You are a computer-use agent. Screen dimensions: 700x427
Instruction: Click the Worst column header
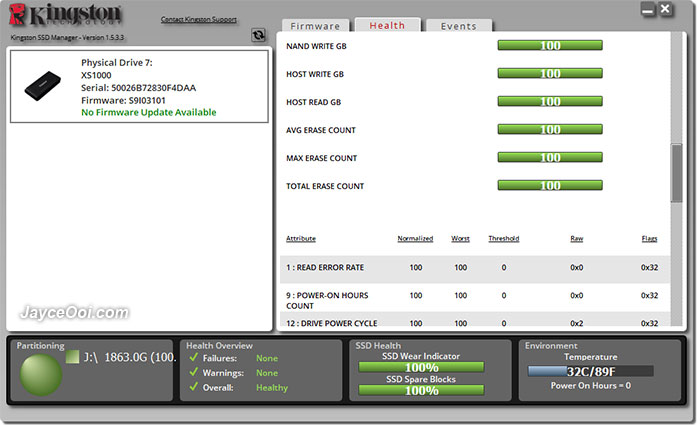[460, 239]
